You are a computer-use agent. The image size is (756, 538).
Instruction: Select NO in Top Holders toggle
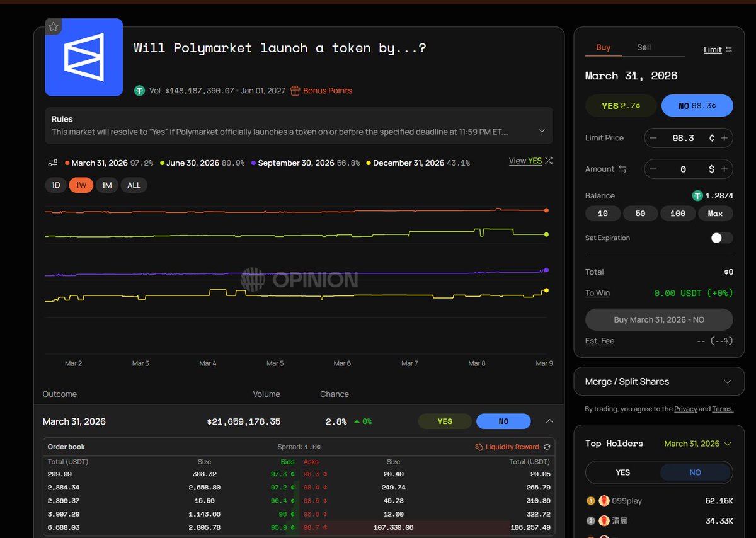(695, 472)
